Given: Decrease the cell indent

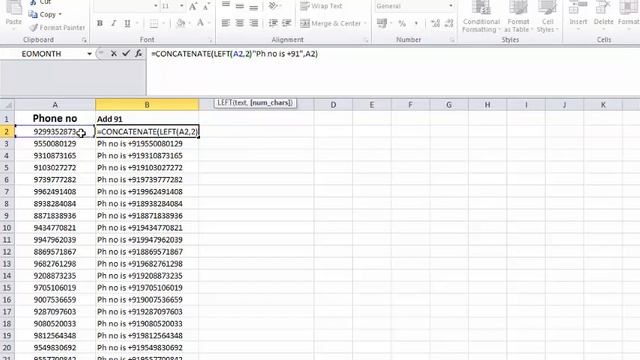Looking at the screenshot, I should tap(273, 23).
